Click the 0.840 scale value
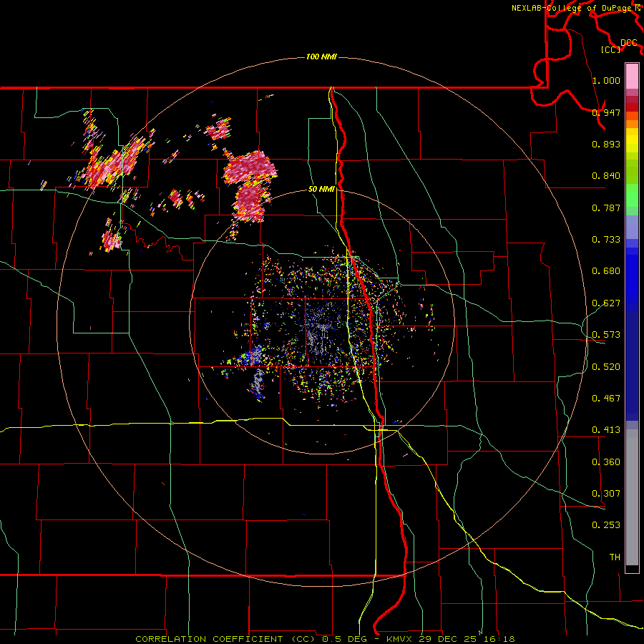 click(x=606, y=176)
